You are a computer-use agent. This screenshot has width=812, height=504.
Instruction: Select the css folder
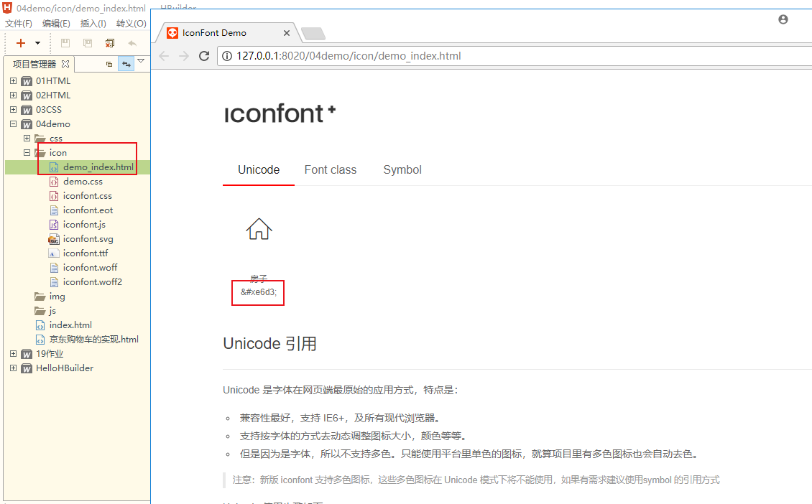[x=56, y=139]
